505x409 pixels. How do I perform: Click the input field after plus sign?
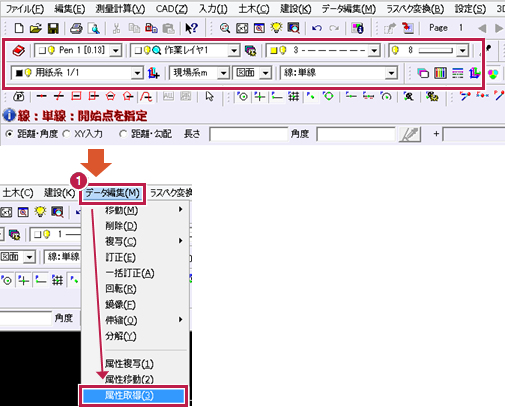pyautogui.click(x=474, y=134)
